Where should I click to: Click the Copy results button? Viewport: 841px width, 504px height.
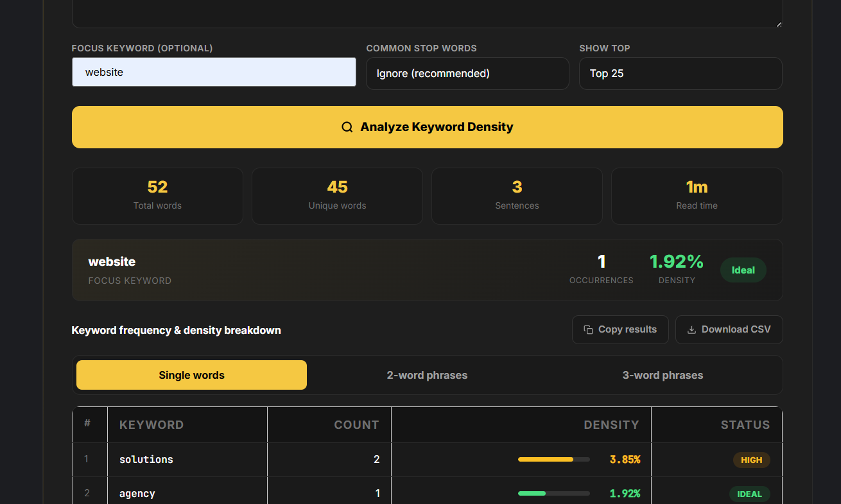(620, 329)
